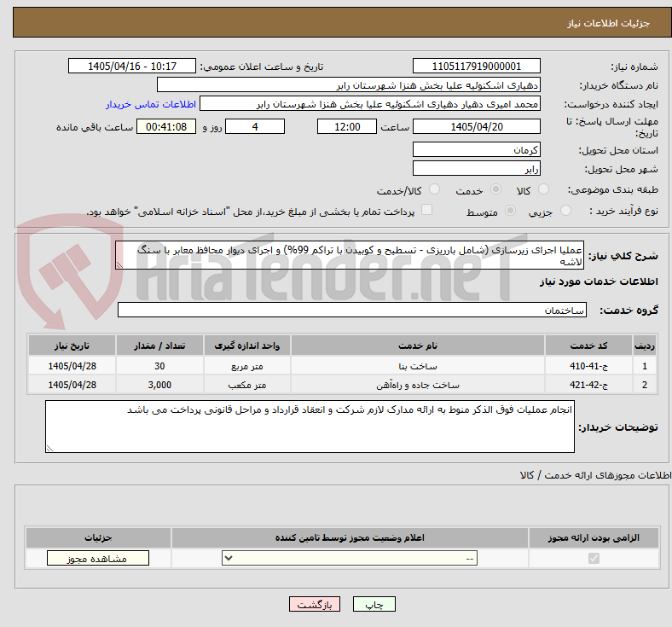Click the چاپ print button
672x627 pixels.
click(374, 604)
